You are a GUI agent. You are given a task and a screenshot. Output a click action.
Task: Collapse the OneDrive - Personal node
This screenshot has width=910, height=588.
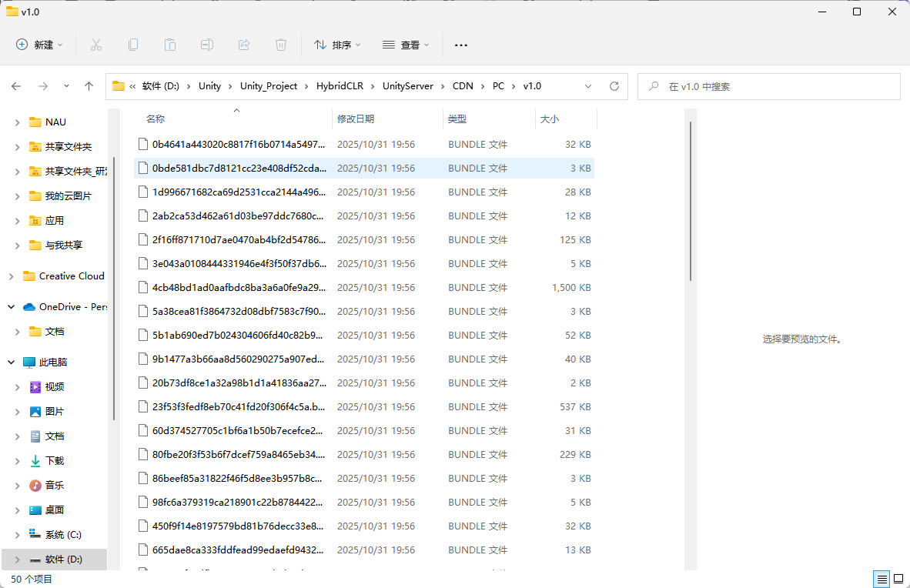[x=11, y=307]
